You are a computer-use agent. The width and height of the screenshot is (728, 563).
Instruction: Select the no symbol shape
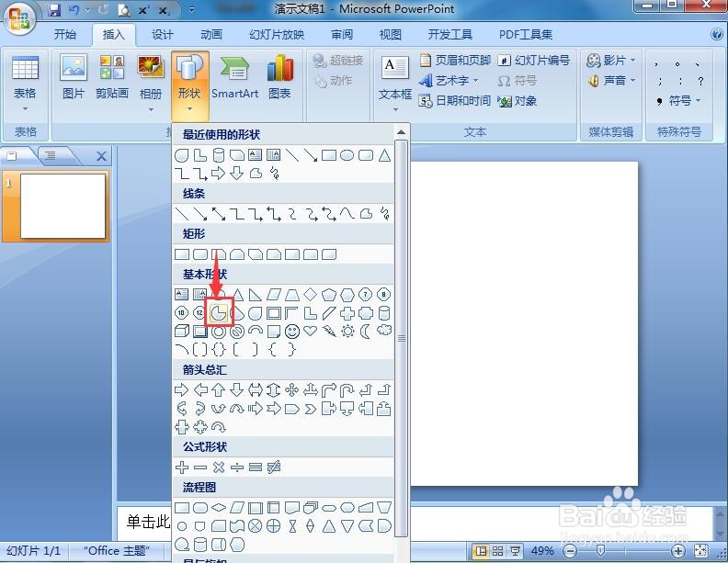click(237, 332)
